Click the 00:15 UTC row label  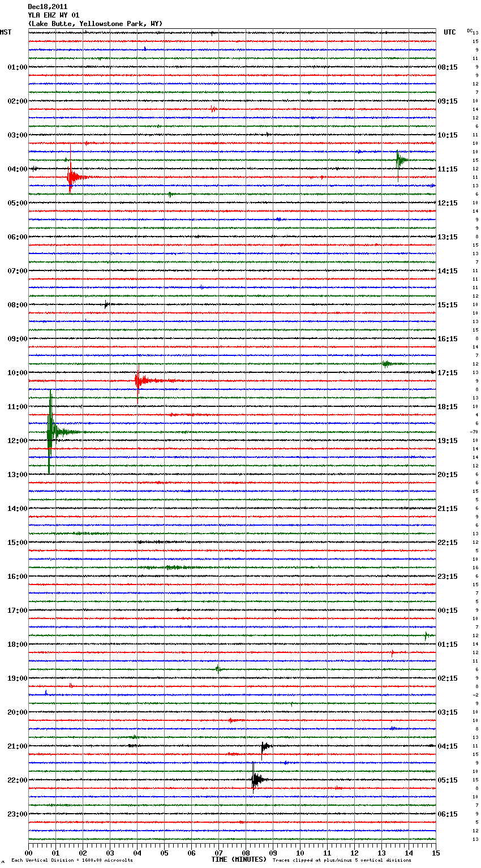click(x=448, y=611)
